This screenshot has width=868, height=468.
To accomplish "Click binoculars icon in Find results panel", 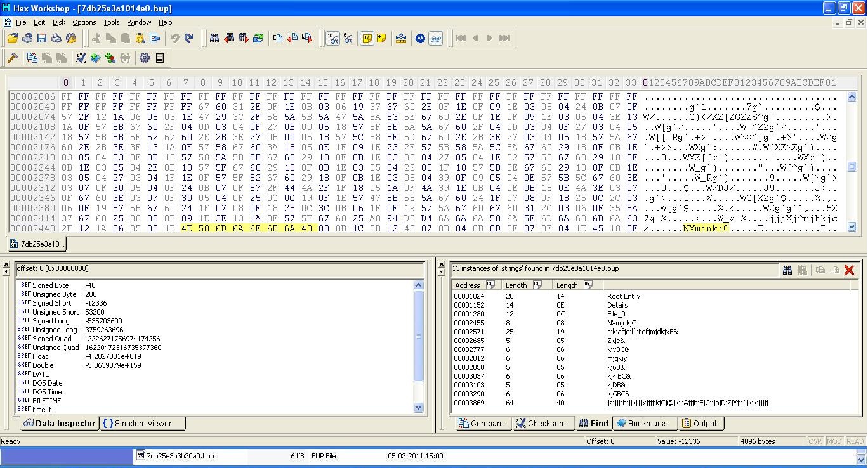I will [x=787, y=270].
